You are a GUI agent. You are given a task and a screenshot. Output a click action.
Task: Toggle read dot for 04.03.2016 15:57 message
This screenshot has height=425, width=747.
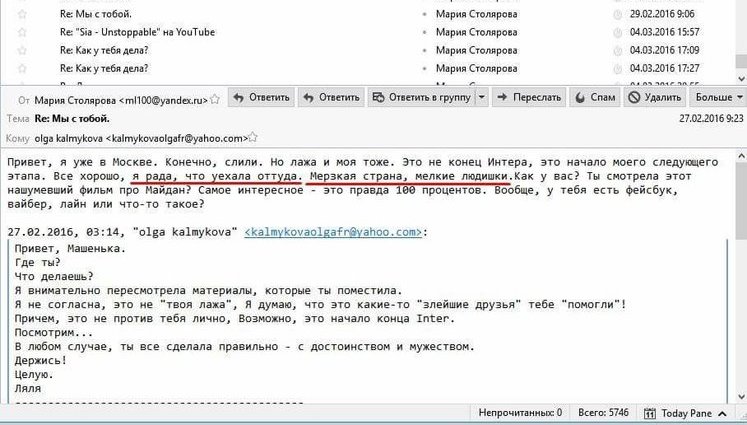(424, 33)
